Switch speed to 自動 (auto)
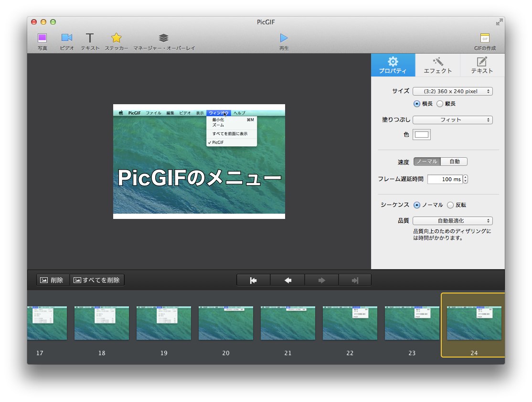The image size is (532, 402). coord(454,162)
